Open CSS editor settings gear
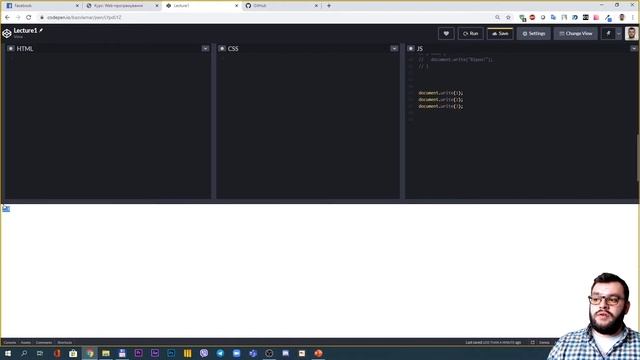640x360 pixels. click(222, 48)
